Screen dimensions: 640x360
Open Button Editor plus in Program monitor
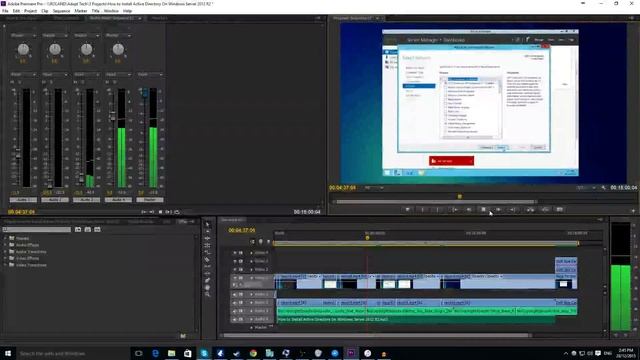click(x=633, y=211)
